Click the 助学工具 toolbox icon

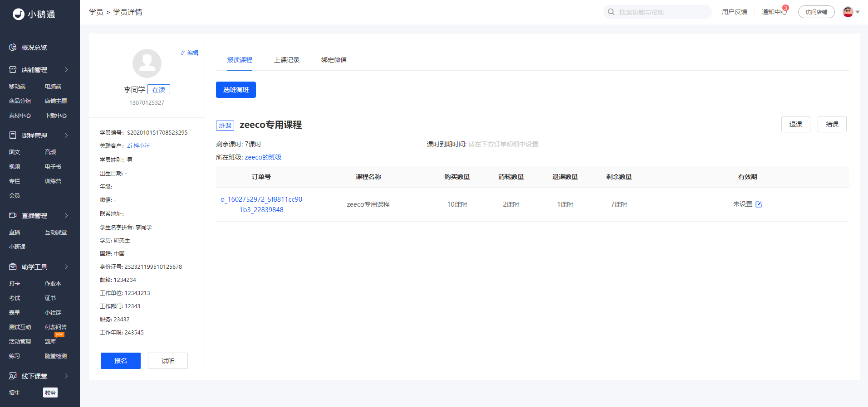coord(13,266)
